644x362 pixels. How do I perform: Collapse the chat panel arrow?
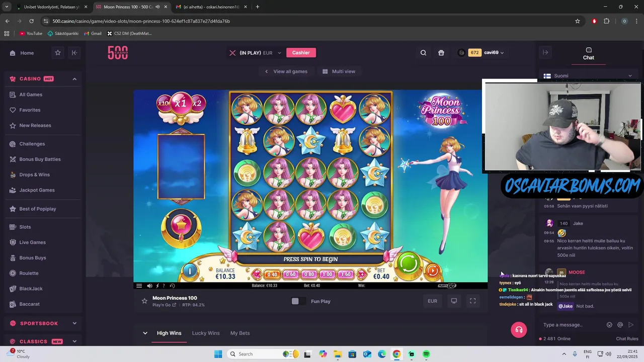(x=545, y=52)
